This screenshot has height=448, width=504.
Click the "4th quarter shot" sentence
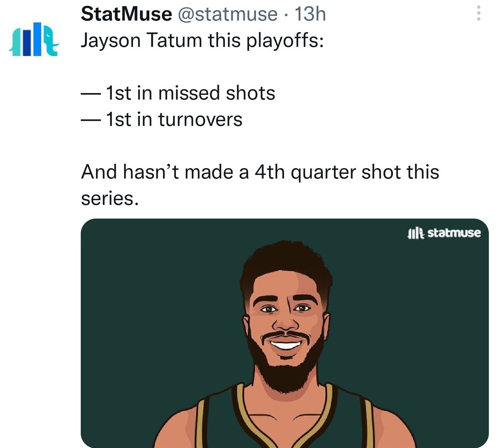point(260,172)
